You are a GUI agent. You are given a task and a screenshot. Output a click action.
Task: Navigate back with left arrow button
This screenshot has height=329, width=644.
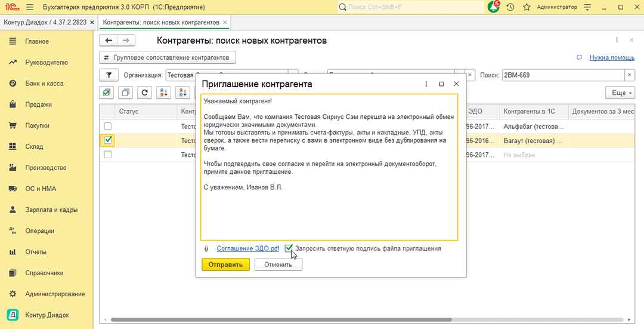109,40
